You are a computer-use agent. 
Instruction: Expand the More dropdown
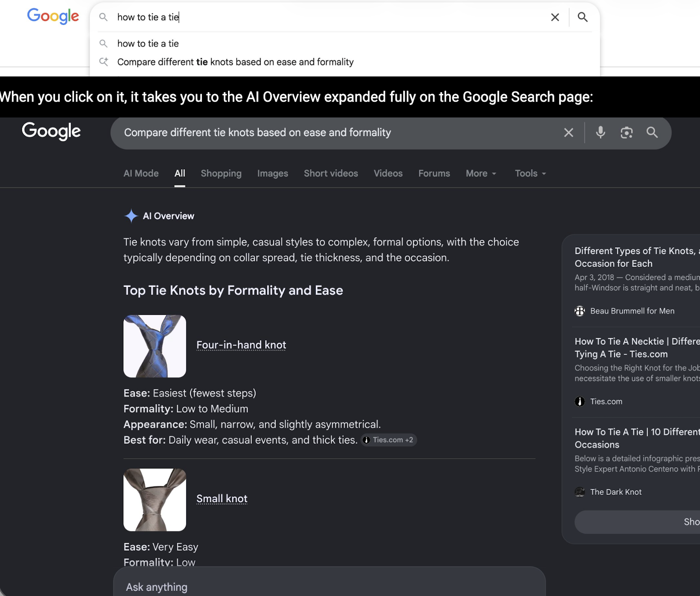pos(481,174)
